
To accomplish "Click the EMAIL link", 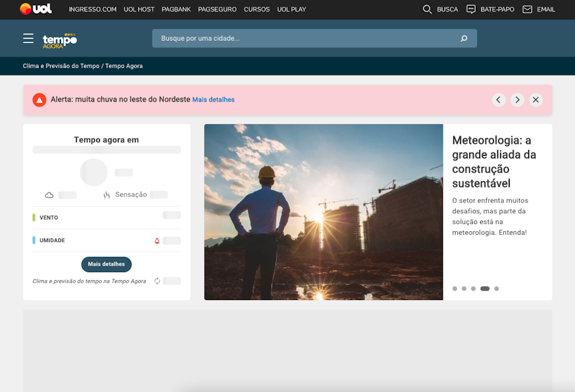I will (x=546, y=9).
